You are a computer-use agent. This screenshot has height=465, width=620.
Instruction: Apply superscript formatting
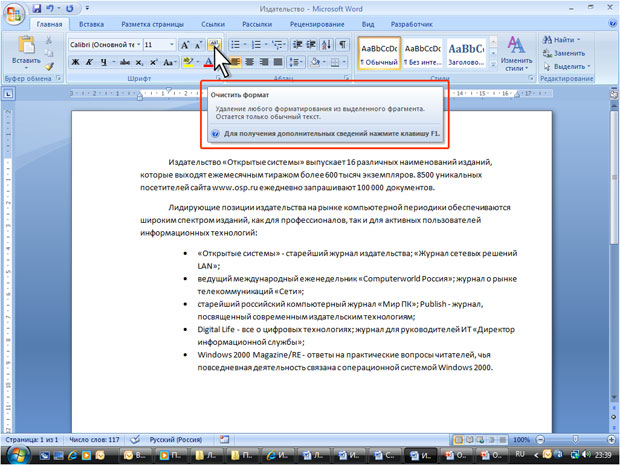153,62
